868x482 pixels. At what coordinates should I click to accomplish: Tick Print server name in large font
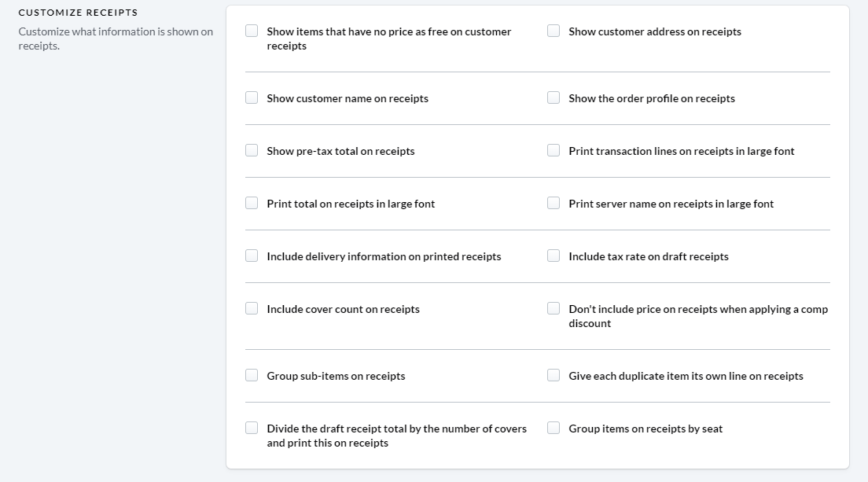tap(554, 203)
